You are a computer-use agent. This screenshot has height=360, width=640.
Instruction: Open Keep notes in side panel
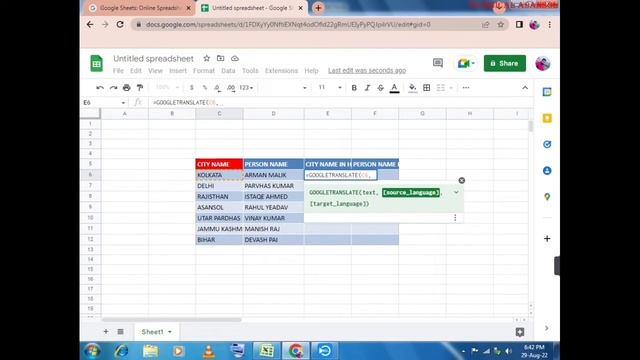point(547,118)
